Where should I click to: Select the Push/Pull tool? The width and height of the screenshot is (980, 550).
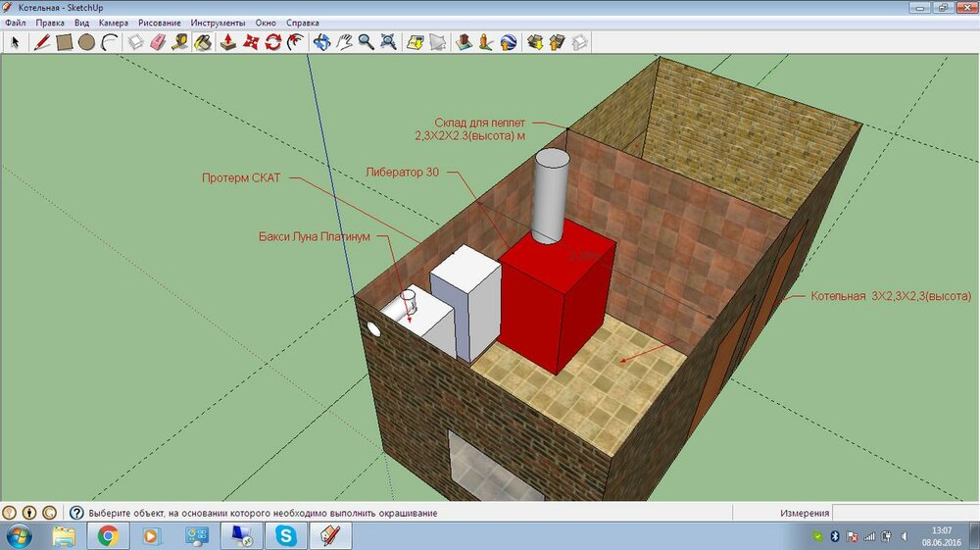(228, 42)
